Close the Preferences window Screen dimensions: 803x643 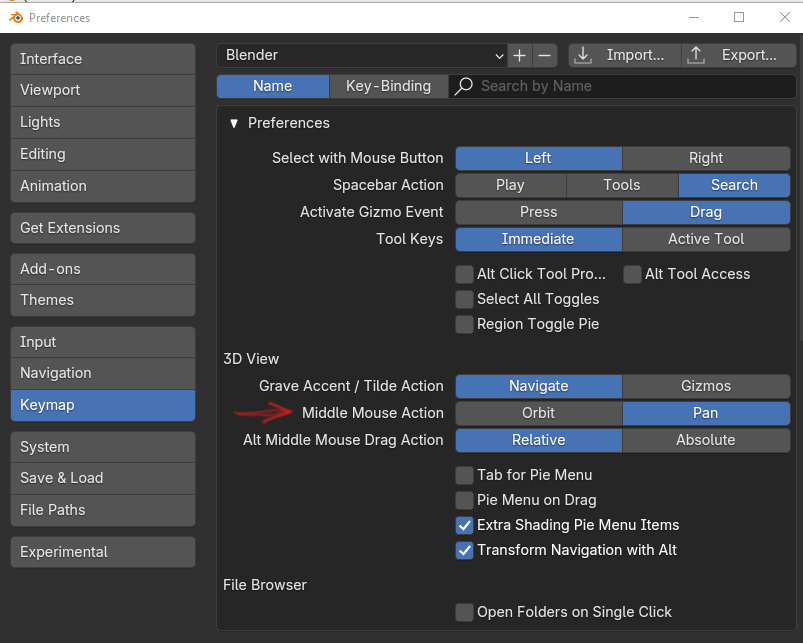coord(785,18)
